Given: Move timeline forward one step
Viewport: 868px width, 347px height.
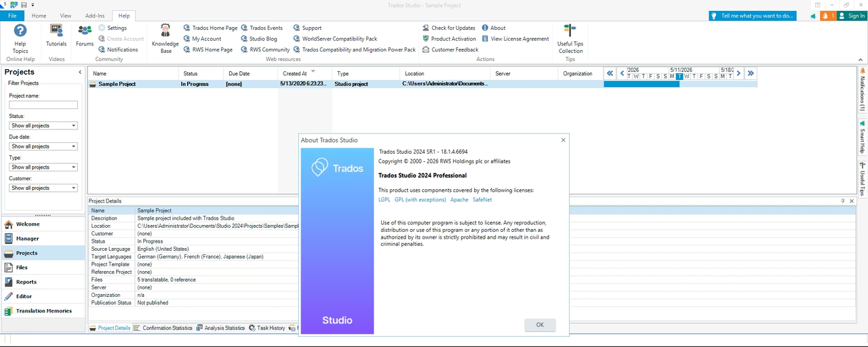Looking at the screenshot, I should (x=739, y=73).
